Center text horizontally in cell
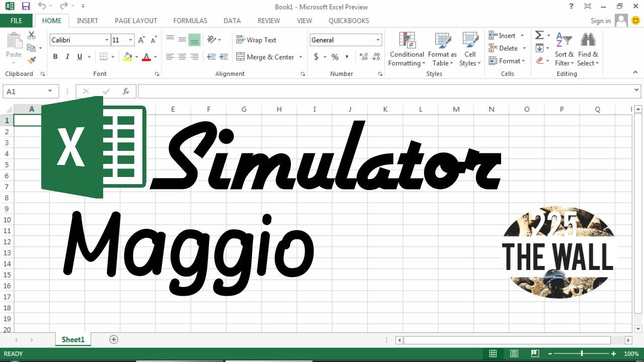The image size is (644, 362). pyautogui.click(x=182, y=57)
